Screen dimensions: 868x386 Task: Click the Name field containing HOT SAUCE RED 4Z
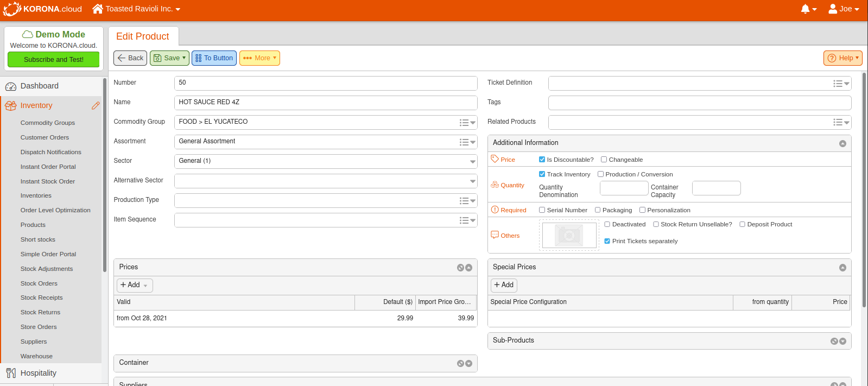tap(326, 103)
